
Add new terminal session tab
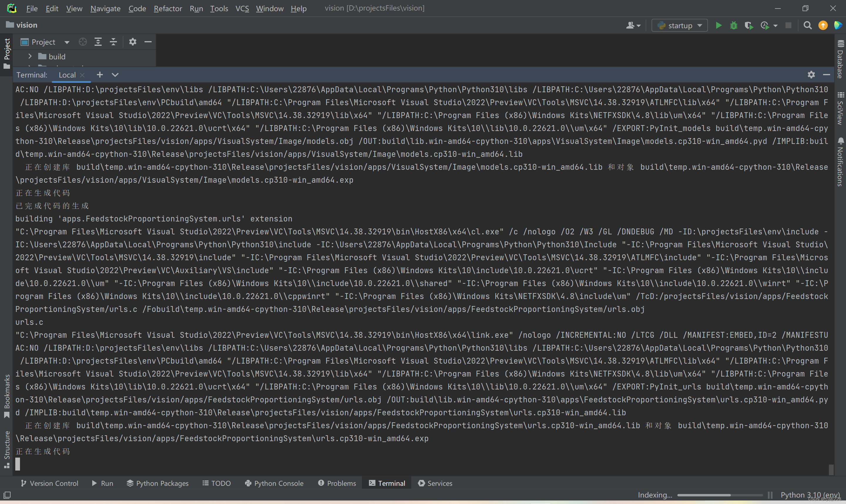100,75
